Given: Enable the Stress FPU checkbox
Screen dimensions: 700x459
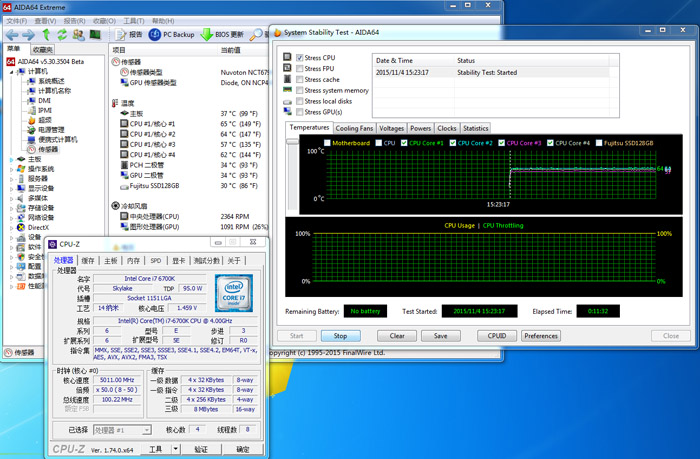Looking at the screenshot, I should coord(300,69).
